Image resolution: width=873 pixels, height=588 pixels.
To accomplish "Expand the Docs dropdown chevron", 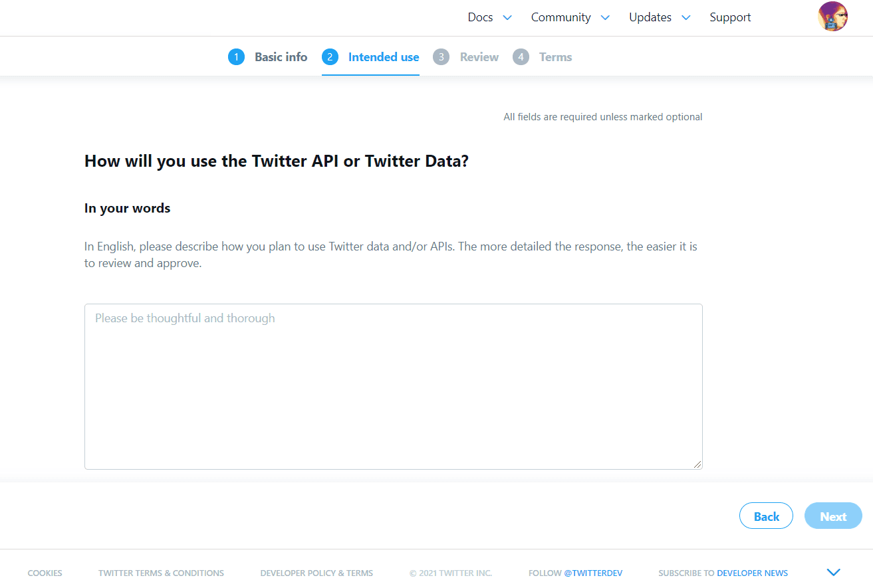I will coord(507,18).
